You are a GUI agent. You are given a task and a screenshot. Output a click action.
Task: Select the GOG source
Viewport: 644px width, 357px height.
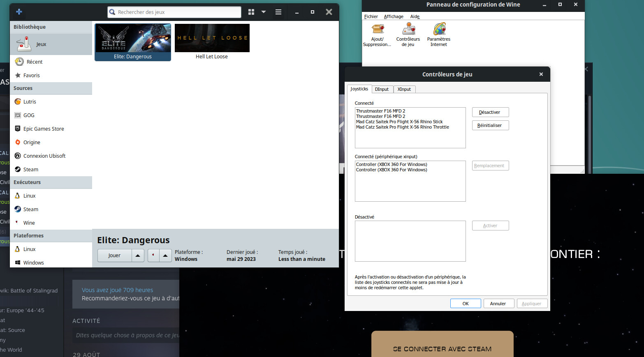pyautogui.click(x=51, y=115)
